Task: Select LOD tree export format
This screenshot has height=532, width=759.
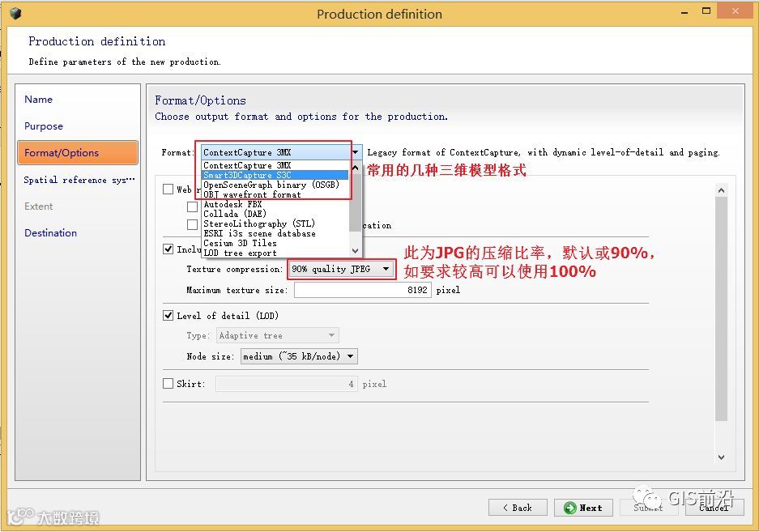Action: click(275, 252)
